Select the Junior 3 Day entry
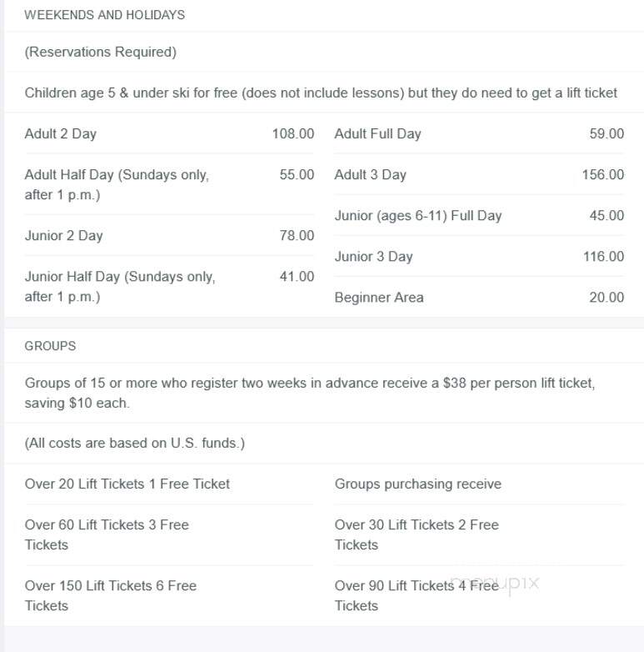Viewport: 644px width, 652px height. pyautogui.click(x=479, y=256)
